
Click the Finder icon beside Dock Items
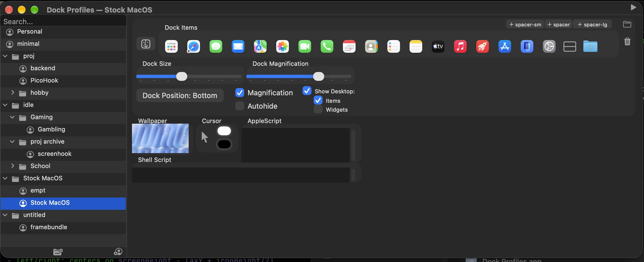tap(146, 44)
